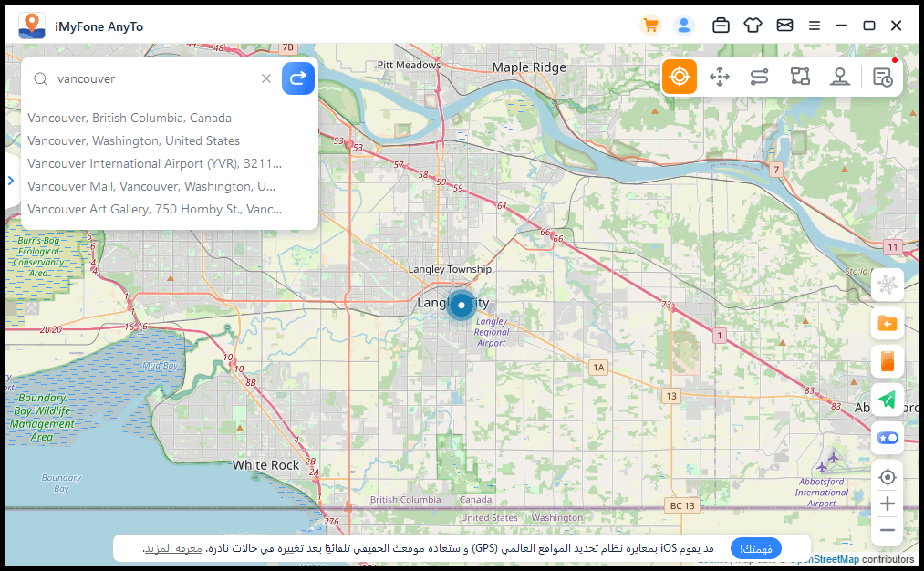Select Joystick Mode four-arrow icon
This screenshot has width=924, height=571.
tap(720, 77)
